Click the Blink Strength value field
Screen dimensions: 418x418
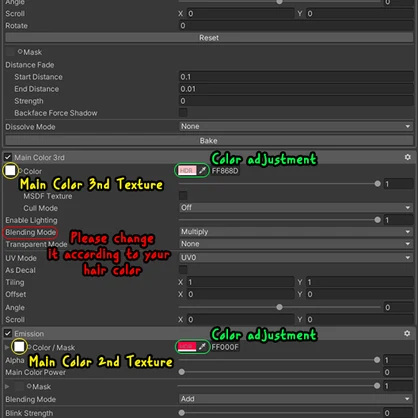[398, 413]
